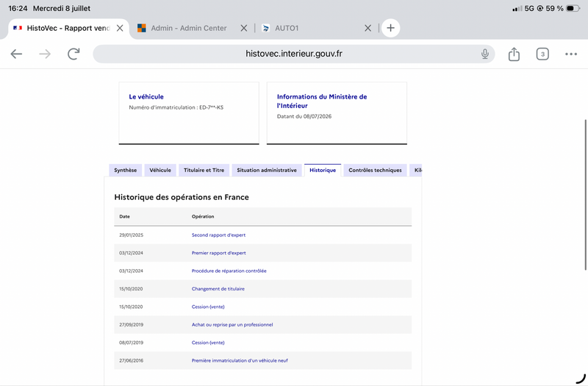Click Historique des opérations en France heading
The width and height of the screenshot is (588, 386).
click(x=182, y=197)
